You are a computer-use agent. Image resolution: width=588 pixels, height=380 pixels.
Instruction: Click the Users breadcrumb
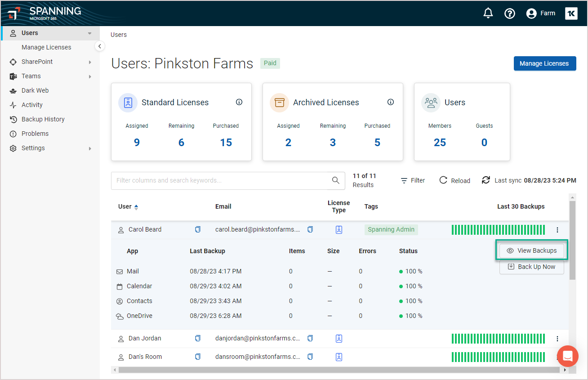(x=119, y=35)
